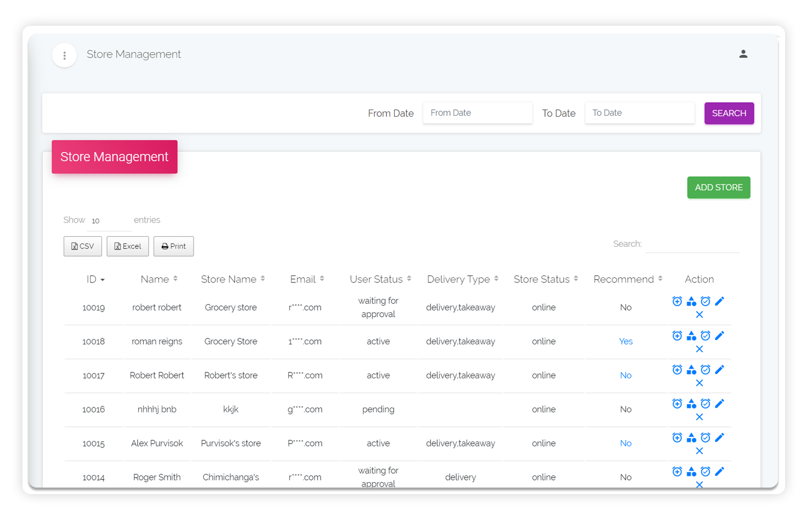Click alarm-check icon for store 10016
This screenshot has width=812, height=521.
(x=706, y=404)
